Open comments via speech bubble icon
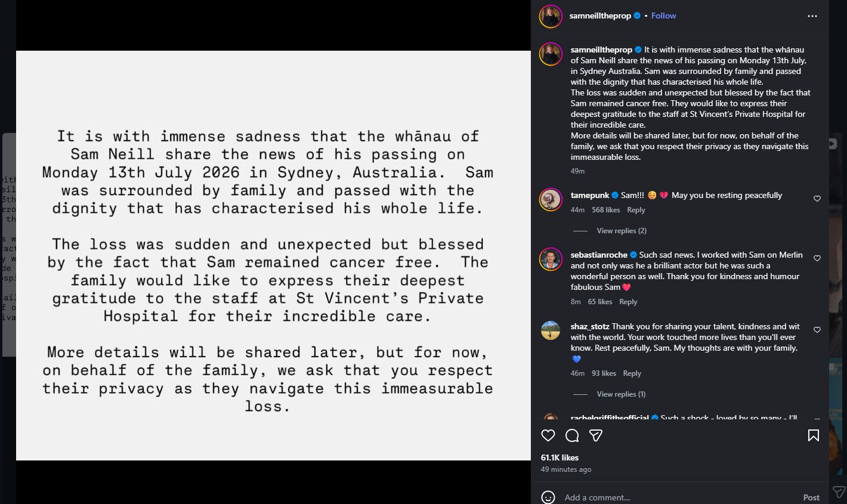The image size is (847, 504). point(572,435)
